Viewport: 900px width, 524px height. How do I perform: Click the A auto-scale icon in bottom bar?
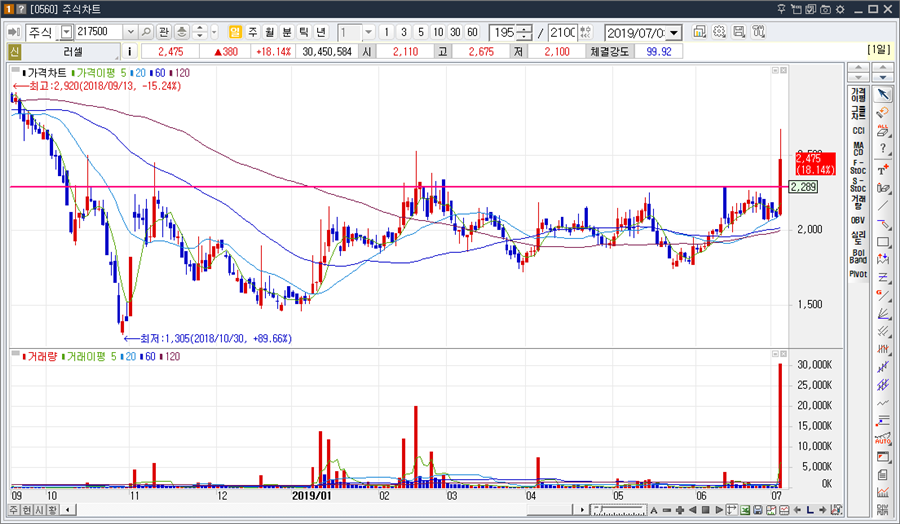[654, 510]
